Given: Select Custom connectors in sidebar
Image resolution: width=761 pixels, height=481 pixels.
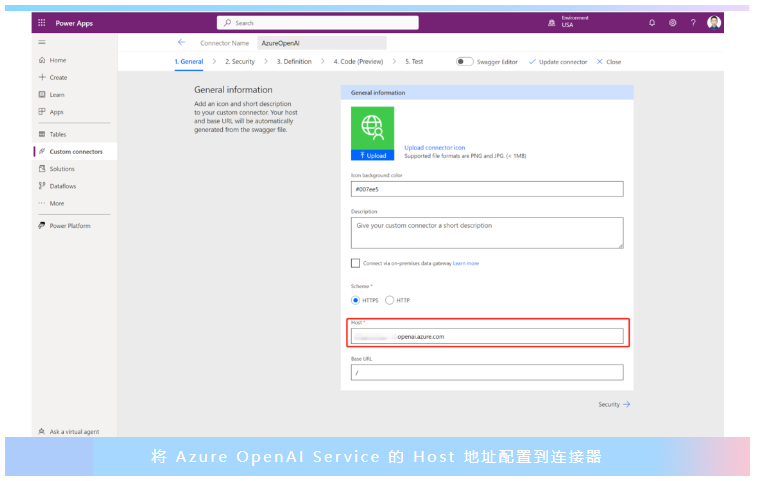Looking at the screenshot, I should pos(74,151).
